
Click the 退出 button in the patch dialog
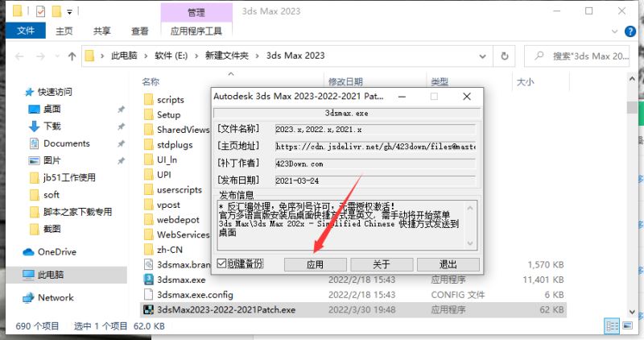click(448, 264)
